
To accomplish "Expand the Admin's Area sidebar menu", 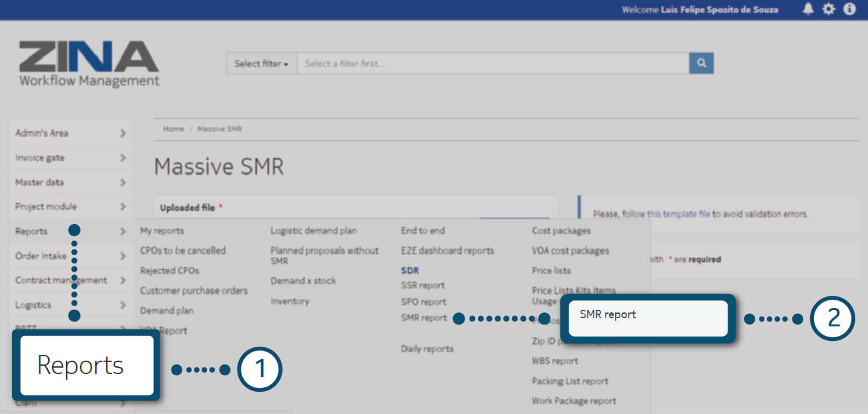I will pos(71,133).
